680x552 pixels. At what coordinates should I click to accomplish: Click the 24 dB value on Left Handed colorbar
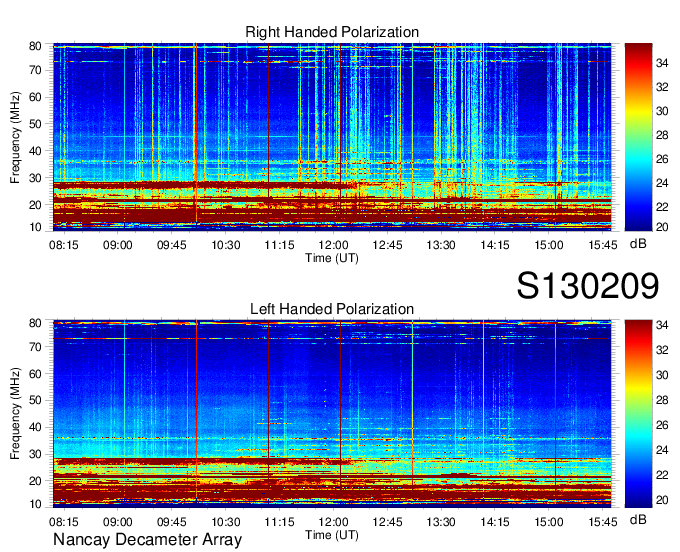(x=662, y=450)
